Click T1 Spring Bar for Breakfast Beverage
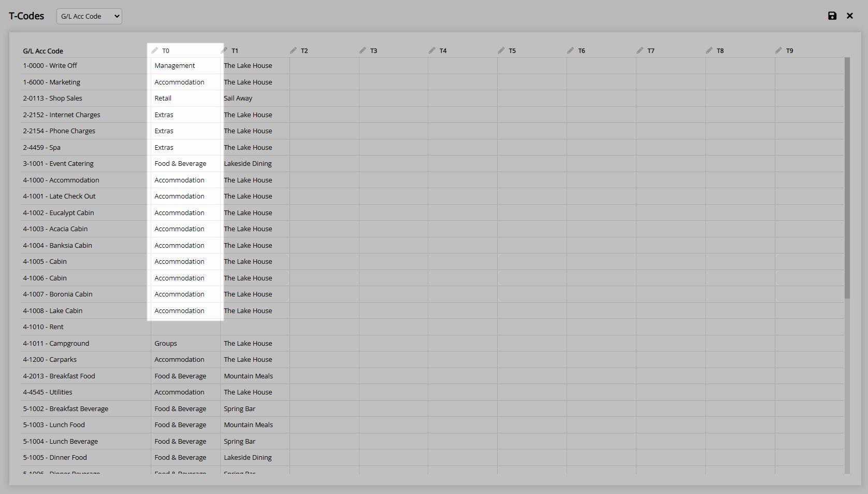The height and width of the screenshot is (494, 868). coord(255,408)
